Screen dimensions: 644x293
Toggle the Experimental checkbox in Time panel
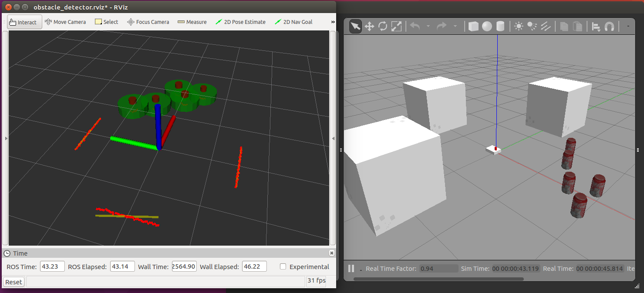(x=283, y=266)
